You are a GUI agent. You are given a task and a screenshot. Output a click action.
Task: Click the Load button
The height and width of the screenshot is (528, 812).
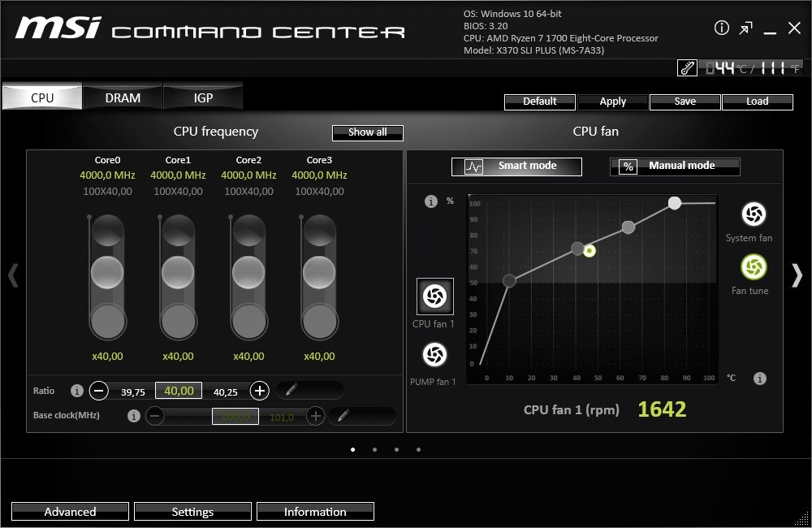pos(757,102)
